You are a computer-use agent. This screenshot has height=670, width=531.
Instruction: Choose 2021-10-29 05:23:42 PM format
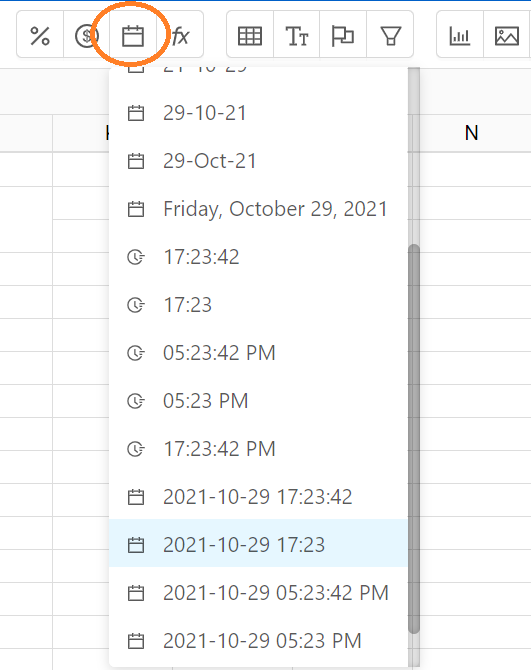coord(258,593)
